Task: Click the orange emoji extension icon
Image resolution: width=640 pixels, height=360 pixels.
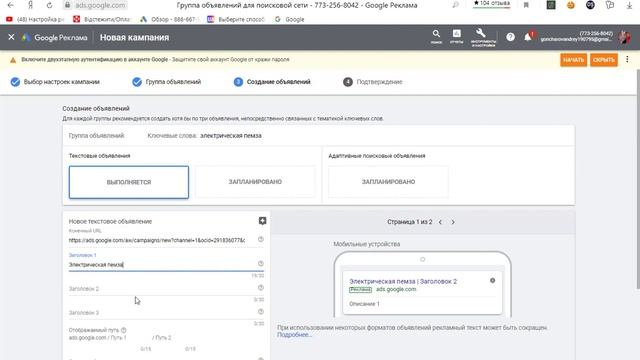Action: tap(571, 5)
